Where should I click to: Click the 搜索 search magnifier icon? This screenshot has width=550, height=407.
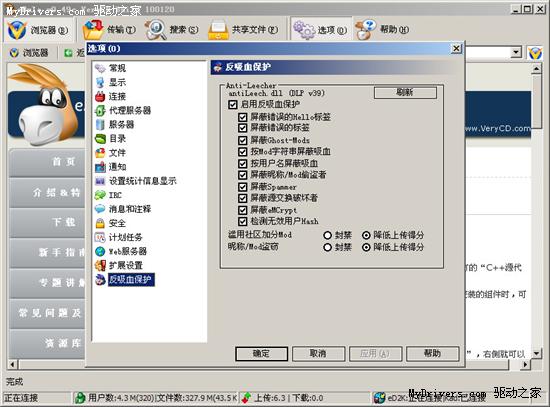pyautogui.click(x=156, y=29)
